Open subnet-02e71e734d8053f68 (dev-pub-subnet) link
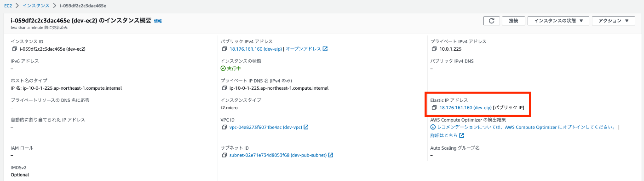Screen dimensions: 644x181 click(x=278, y=155)
